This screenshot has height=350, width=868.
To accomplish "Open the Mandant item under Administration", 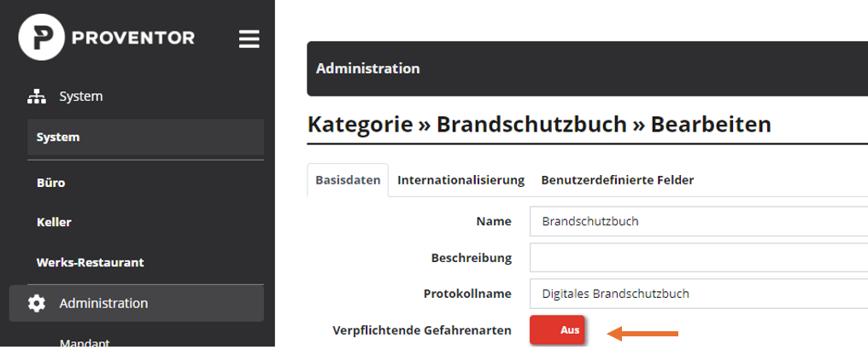I will click(x=84, y=343).
